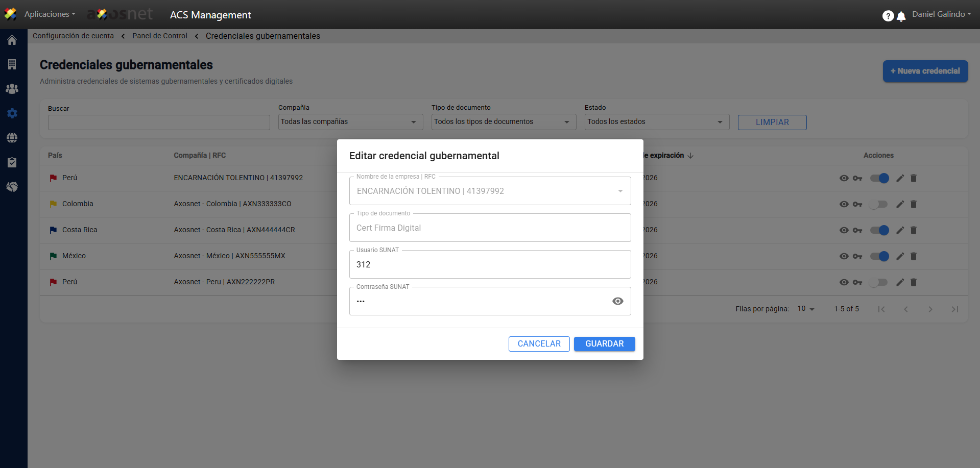Show the Contraseña SUNAT password
Screen dimensions: 980x468
[617, 301]
